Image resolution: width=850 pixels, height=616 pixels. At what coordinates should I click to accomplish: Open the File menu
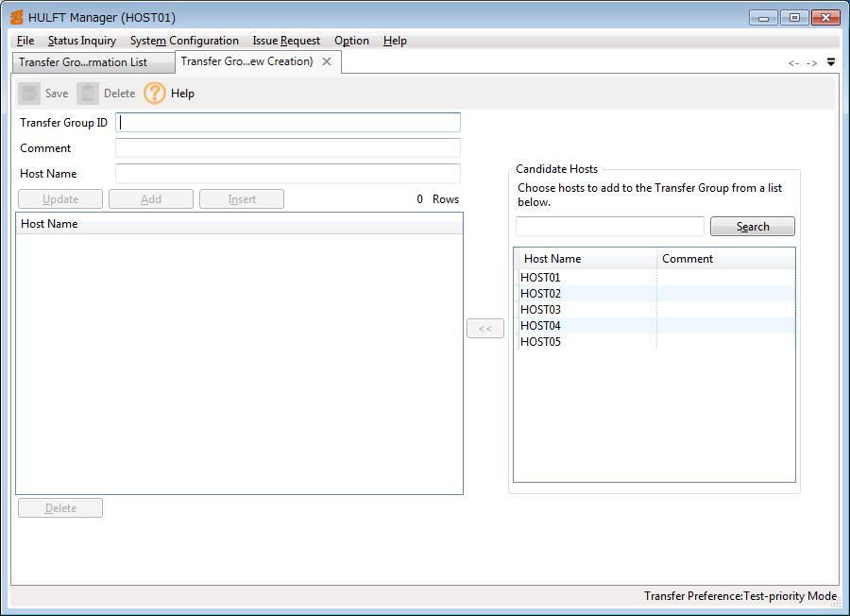[25, 41]
